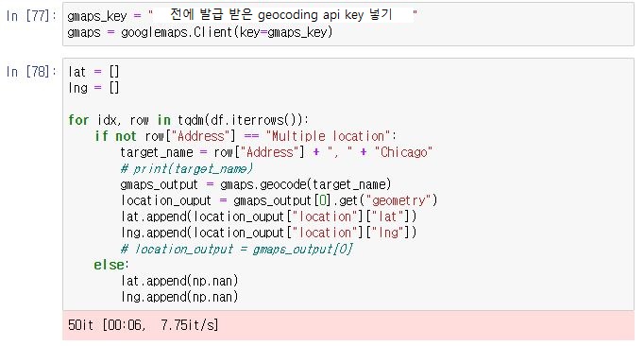Click the lat.append(np.nan) line
This screenshot has height=346, width=644.
(179, 281)
